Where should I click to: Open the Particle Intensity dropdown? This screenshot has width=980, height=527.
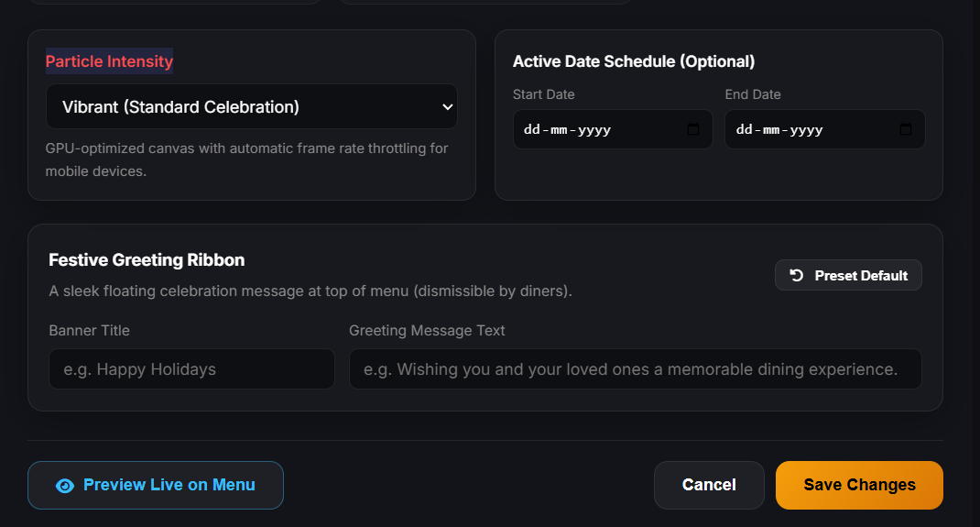click(252, 107)
